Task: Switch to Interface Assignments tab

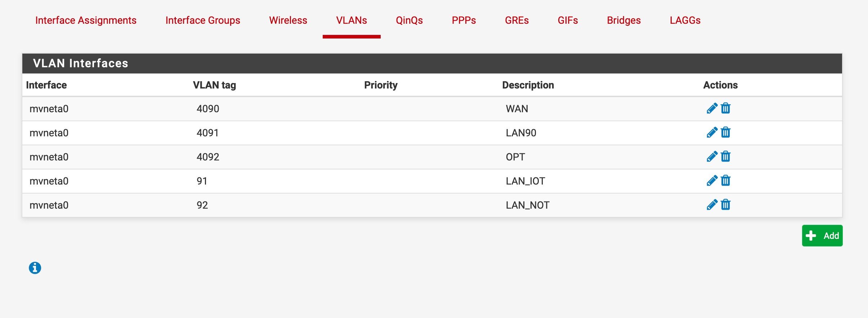Action: coord(86,20)
